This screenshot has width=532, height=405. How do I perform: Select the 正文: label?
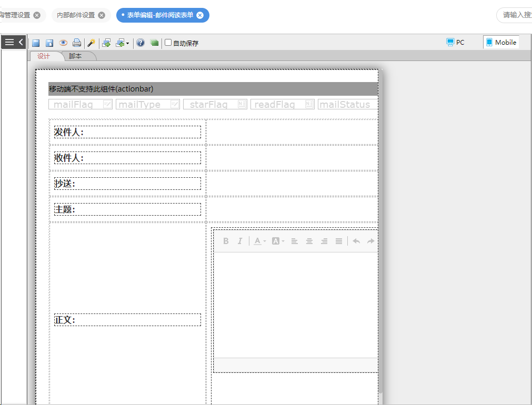[x=127, y=320]
